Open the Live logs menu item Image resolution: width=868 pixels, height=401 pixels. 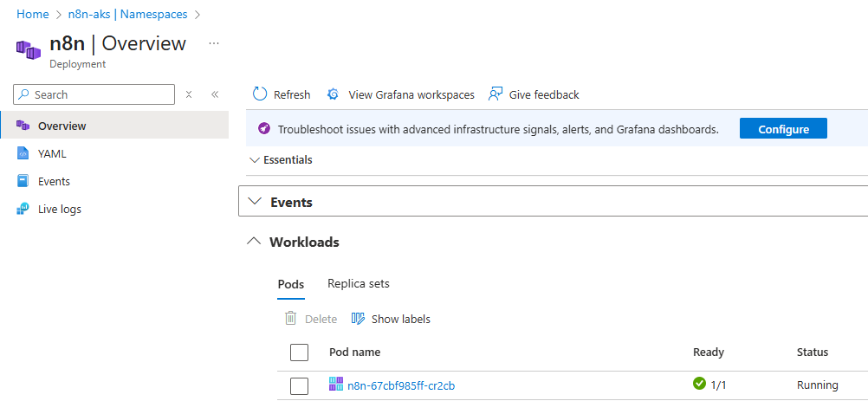click(x=114, y=209)
